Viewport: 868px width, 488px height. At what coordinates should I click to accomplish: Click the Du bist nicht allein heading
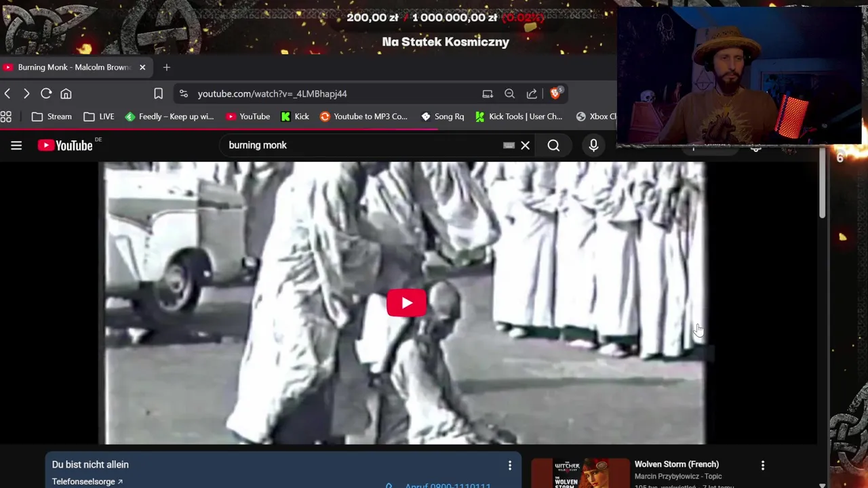click(x=90, y=465)
